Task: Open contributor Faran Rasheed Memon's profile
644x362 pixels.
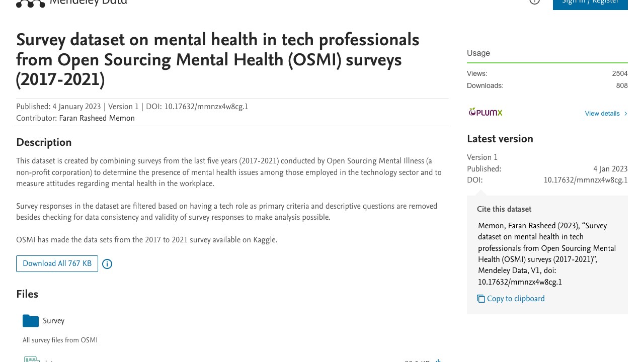Action: tap(97, 119)
